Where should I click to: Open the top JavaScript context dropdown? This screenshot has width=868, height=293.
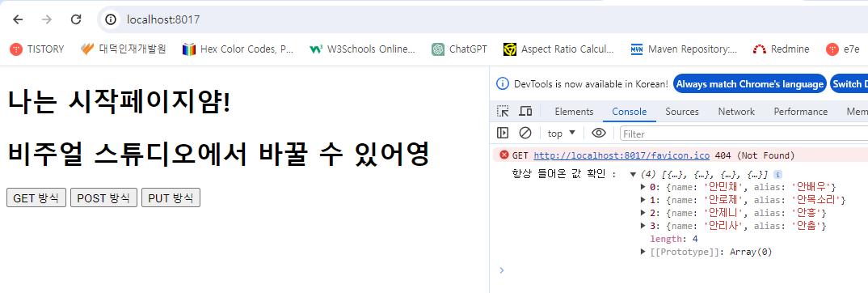(562, 134)
